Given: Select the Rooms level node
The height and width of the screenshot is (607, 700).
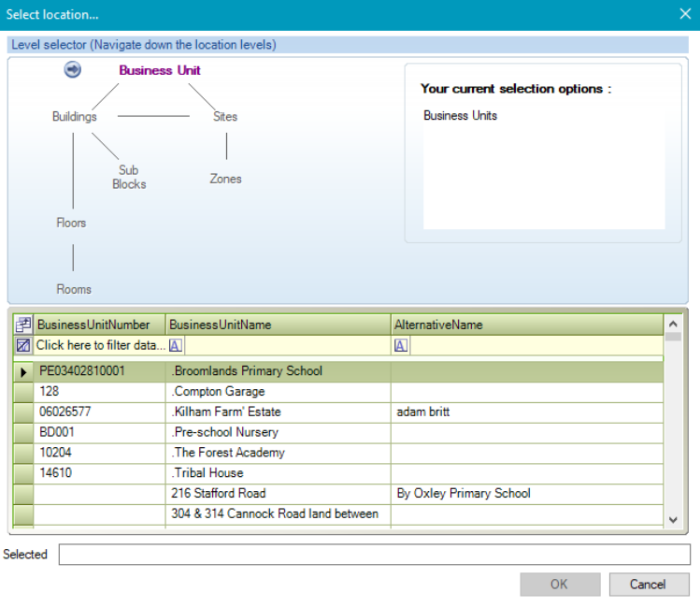Looking at the screenshot, I should click(x=74, y=289).
